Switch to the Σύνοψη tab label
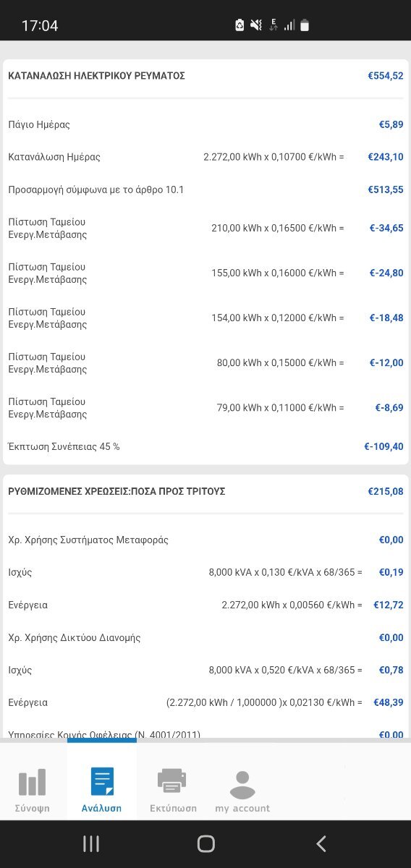This screenshot has width=411, height=868. (33, 809)
